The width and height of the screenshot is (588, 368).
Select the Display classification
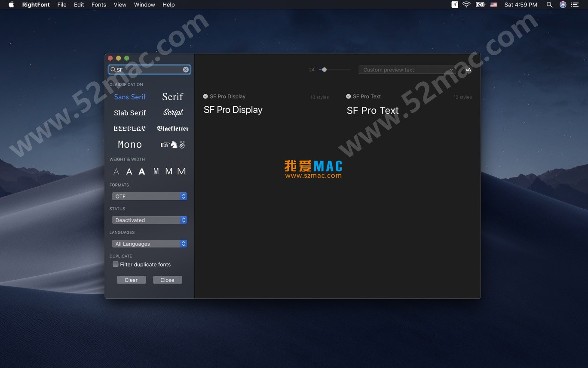pos(130,129)
